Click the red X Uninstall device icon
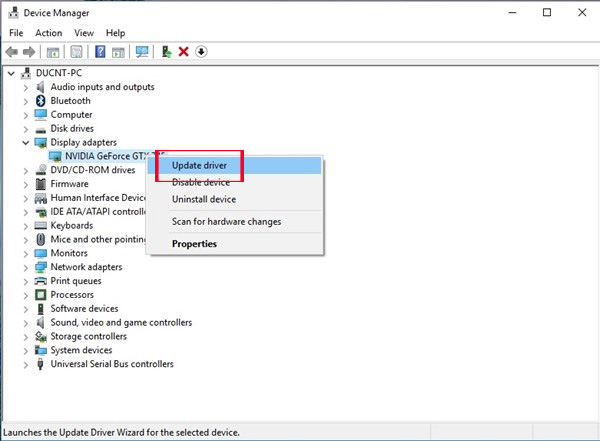Image resolution: width=600 pixels, height=441 pixels. click(183, 52)
